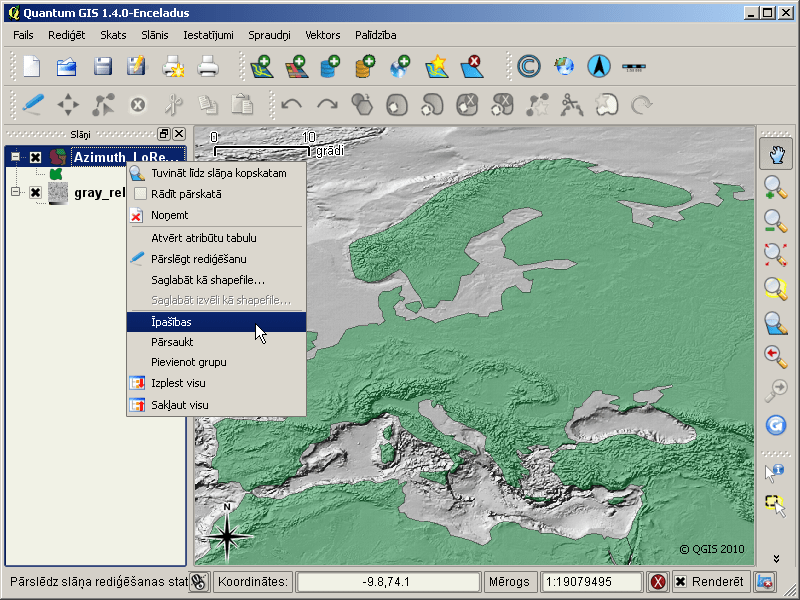Open the Rediģēt menu

point(66,35)
